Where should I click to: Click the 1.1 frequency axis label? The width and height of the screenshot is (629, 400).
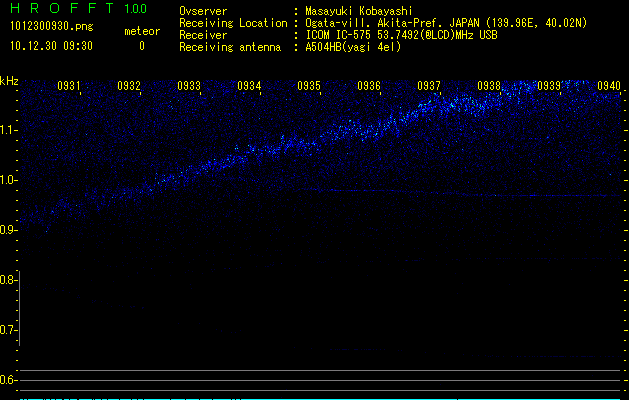pyautogui.click(x=9, y=130)
